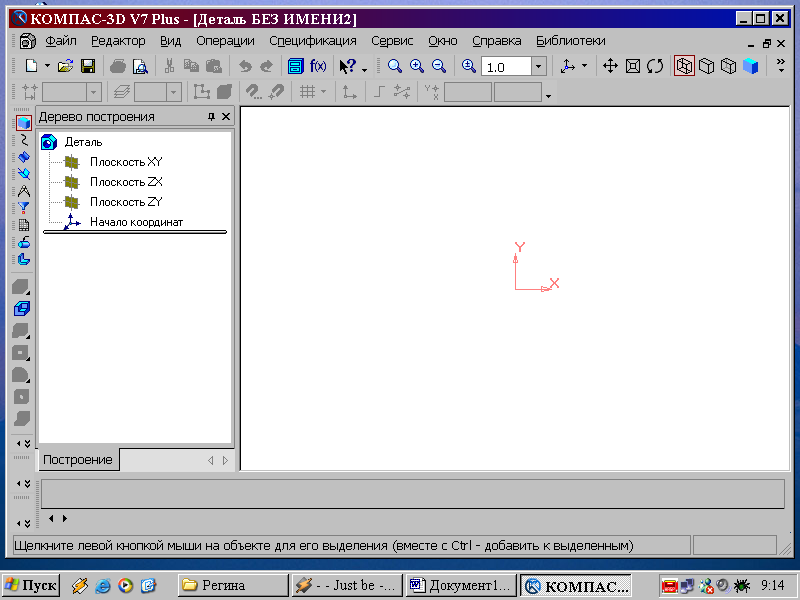Switch to Документ1 Word taskbar button
The width and height of the screenshot is (800, 600).
coord(461,585)
